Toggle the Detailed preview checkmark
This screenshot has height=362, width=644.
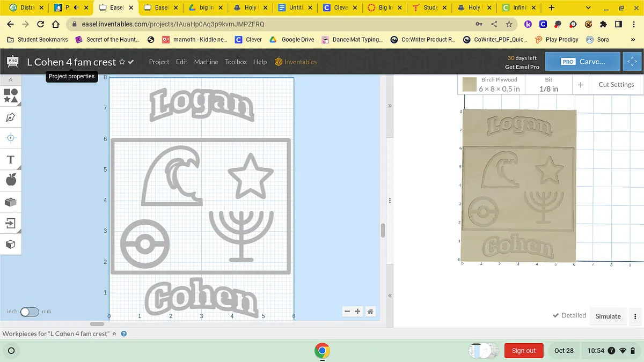[556, 316]
